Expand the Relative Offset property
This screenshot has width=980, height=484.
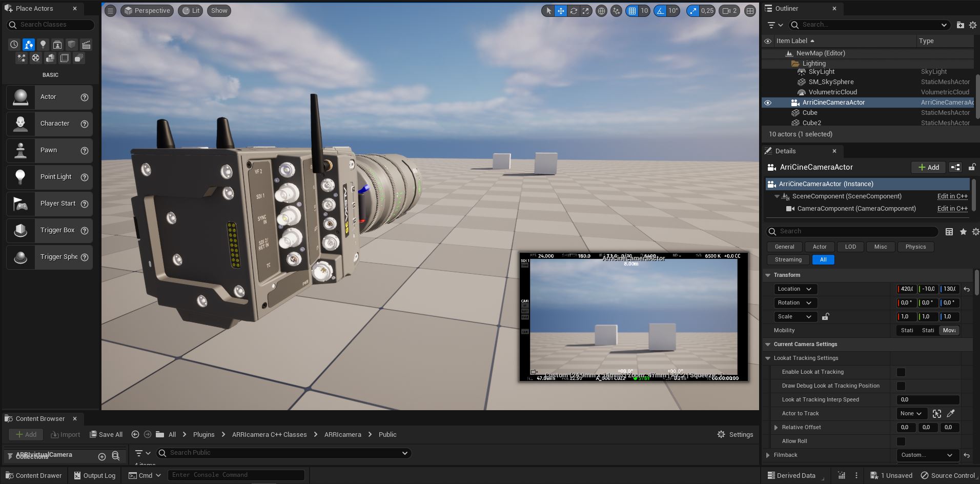pyautogui.click(x=776, y=428)
